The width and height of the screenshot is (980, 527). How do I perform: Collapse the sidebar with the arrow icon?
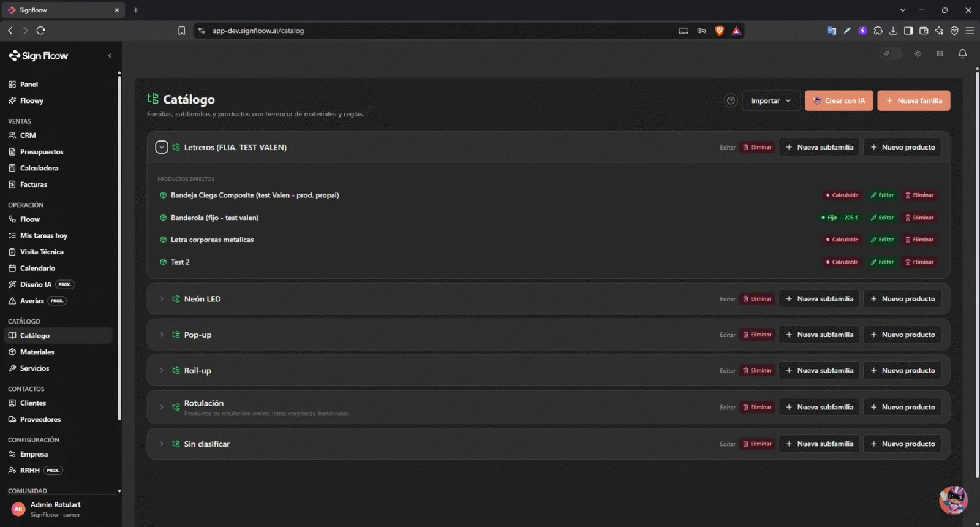110,56
